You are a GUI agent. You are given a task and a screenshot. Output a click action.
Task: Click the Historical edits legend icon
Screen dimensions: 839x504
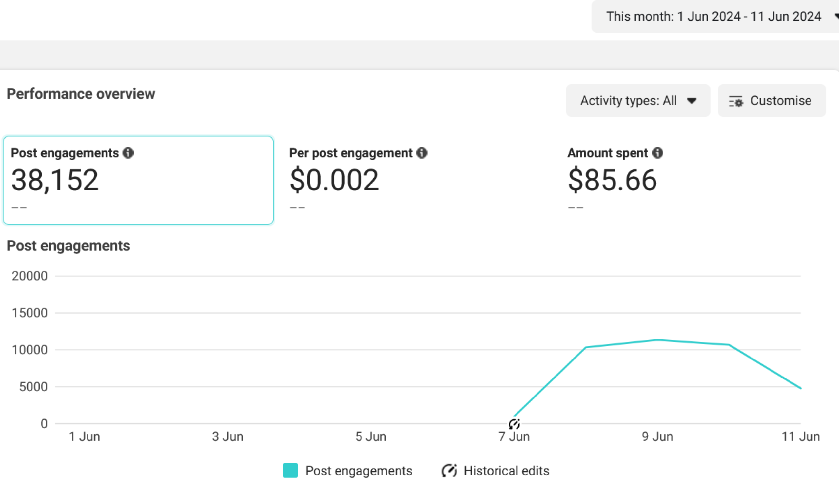click(x=449, y=471)
